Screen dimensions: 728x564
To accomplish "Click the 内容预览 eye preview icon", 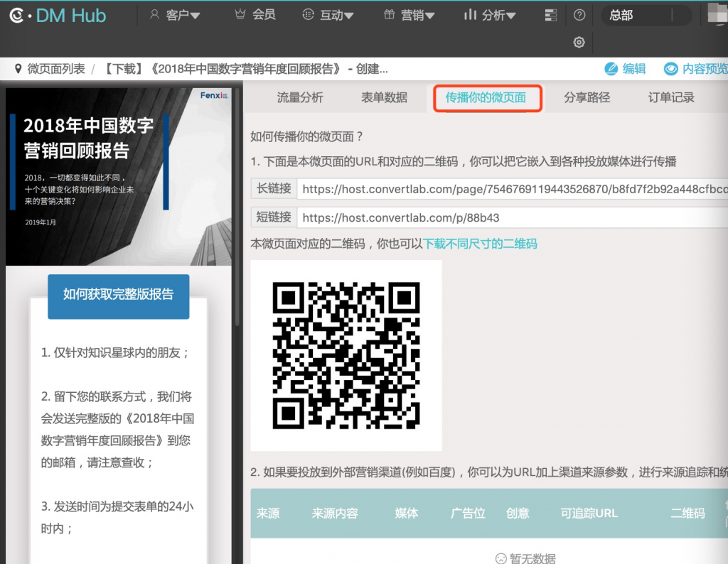I will click(x=670, y=69).
